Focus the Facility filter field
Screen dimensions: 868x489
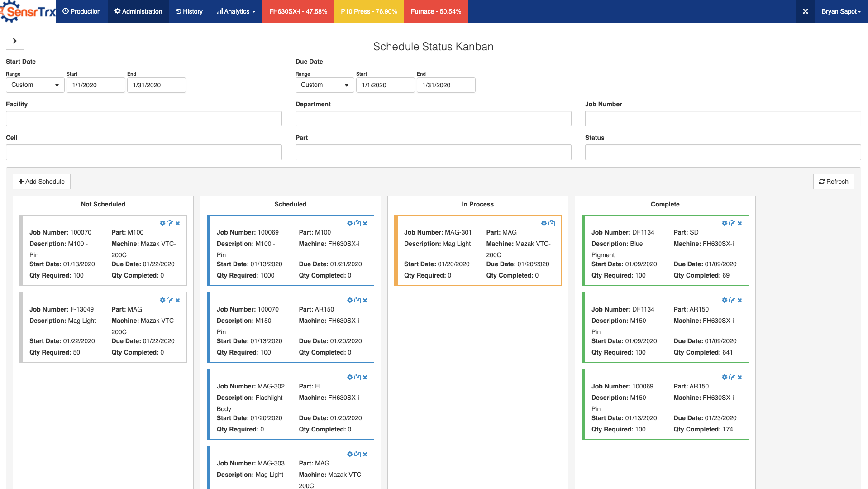(144, 119)
